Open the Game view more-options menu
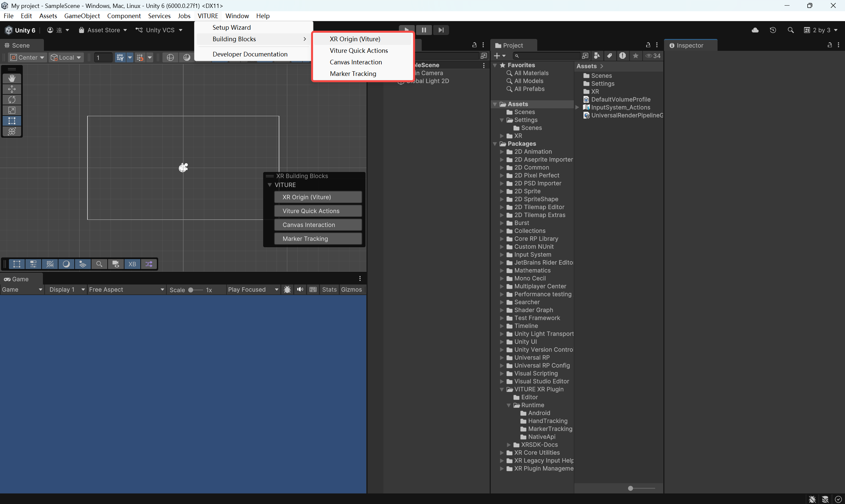 (360, 279)
